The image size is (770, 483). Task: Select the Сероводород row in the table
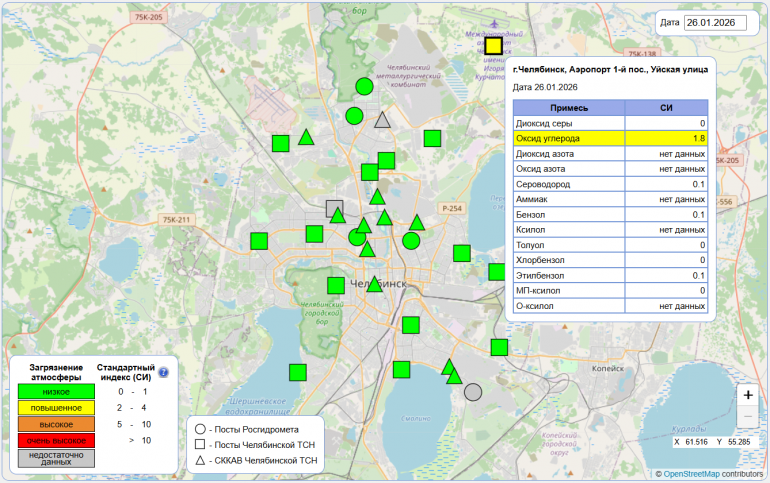pyautogui.click(x=610, y=184)
